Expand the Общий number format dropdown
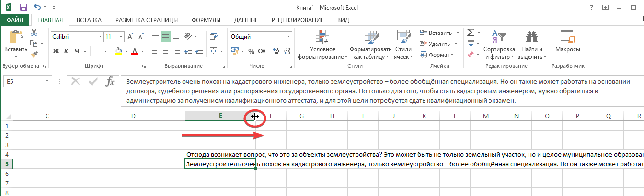 click(x=288, y=37)
